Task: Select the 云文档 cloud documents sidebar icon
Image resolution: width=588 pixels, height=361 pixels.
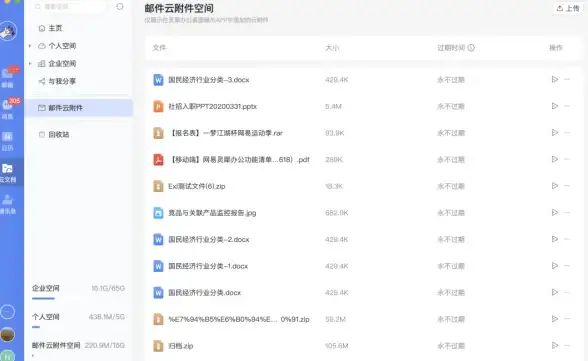Action: (7, 169)
